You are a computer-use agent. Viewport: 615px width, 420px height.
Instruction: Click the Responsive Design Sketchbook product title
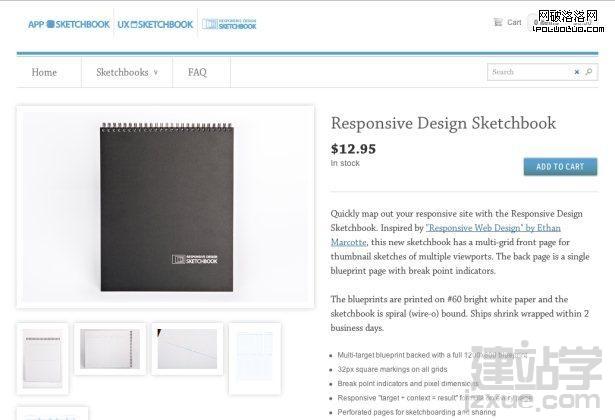click(x=443, y=124)
